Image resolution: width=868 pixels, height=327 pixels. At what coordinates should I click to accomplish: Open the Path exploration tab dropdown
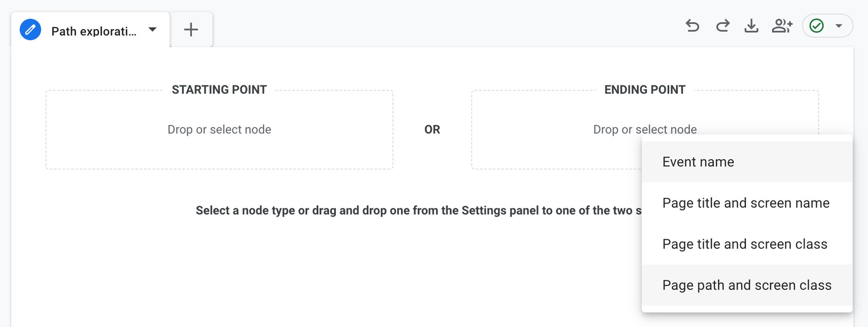(152, 29)
